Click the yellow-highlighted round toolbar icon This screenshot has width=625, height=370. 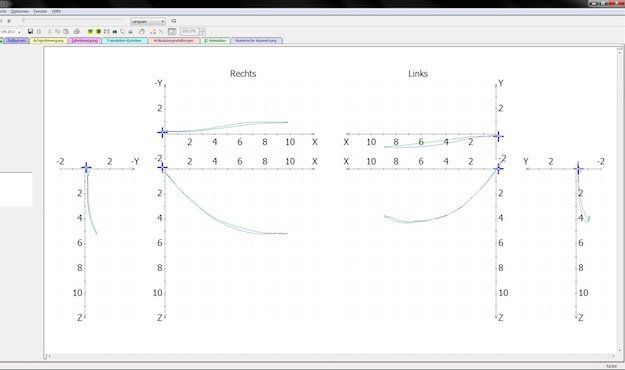[x=98, y=31]
